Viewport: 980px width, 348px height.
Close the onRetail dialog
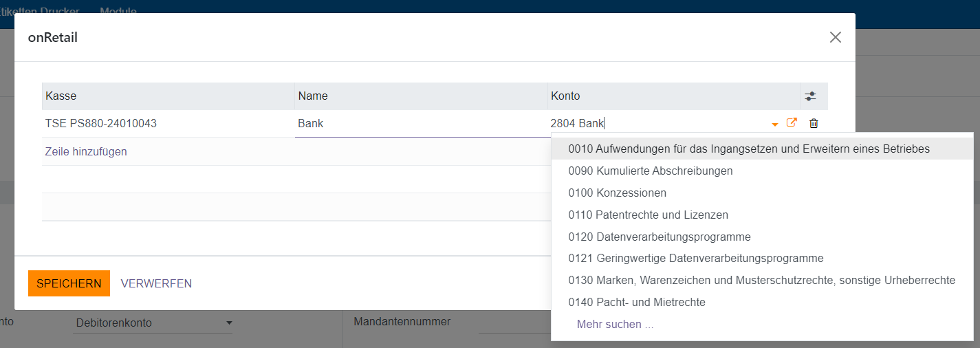(835, 38)
